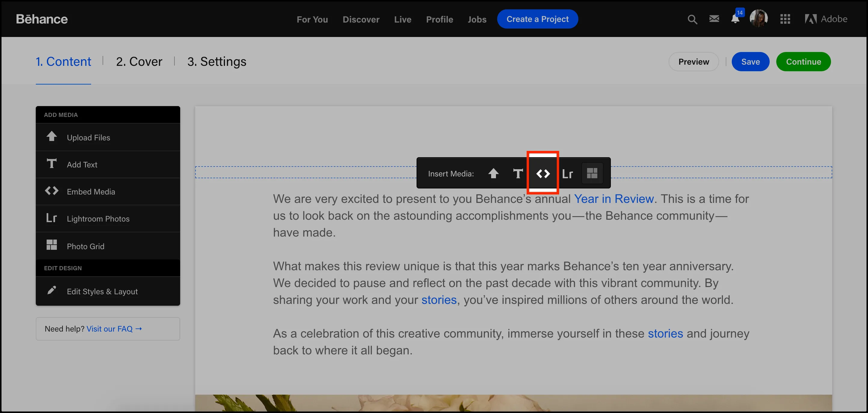Click the Add Text tool icon
This screenshot has height=413, width=868.
pos(51,164)
